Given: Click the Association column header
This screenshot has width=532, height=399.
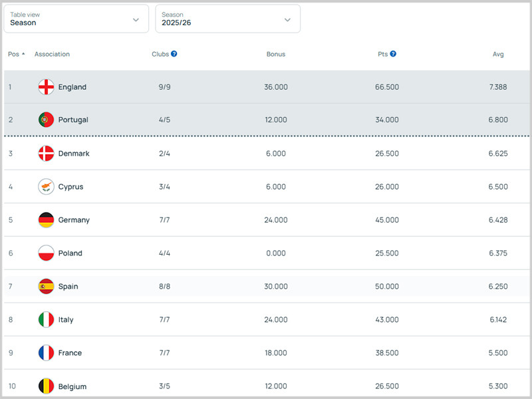Looking at the screenshot, I should [x=52, y=55].
